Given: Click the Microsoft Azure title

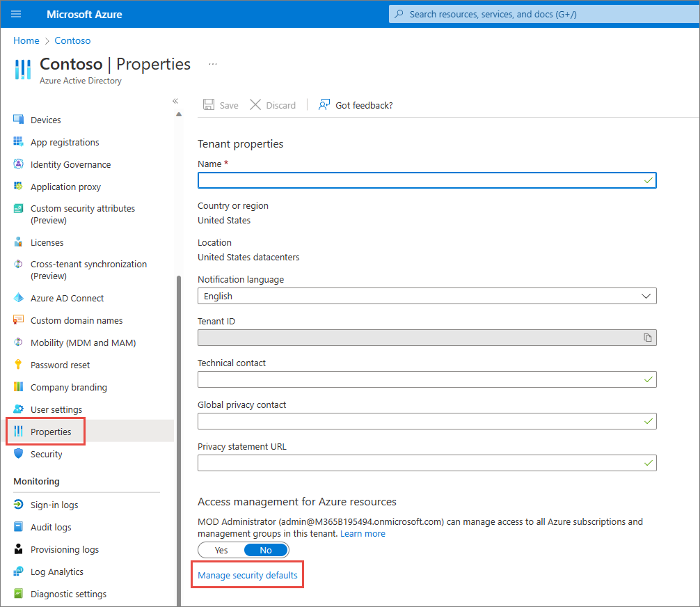Looking at the screenshot, I should [x=84, y=15].
